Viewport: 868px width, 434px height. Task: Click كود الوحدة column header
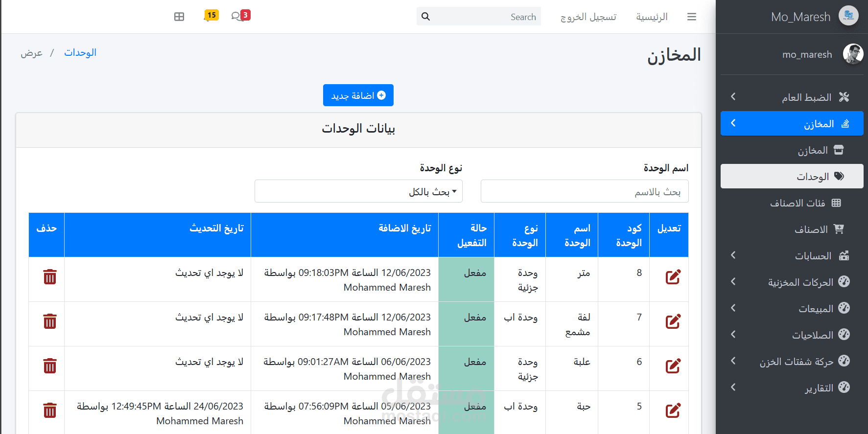coord(624,235)
